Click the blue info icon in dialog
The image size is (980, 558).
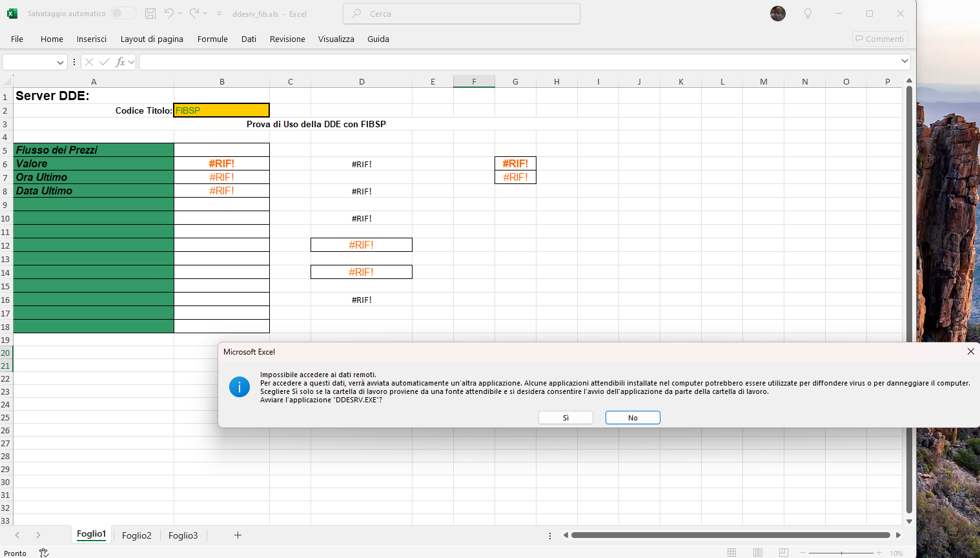[240, 387]
